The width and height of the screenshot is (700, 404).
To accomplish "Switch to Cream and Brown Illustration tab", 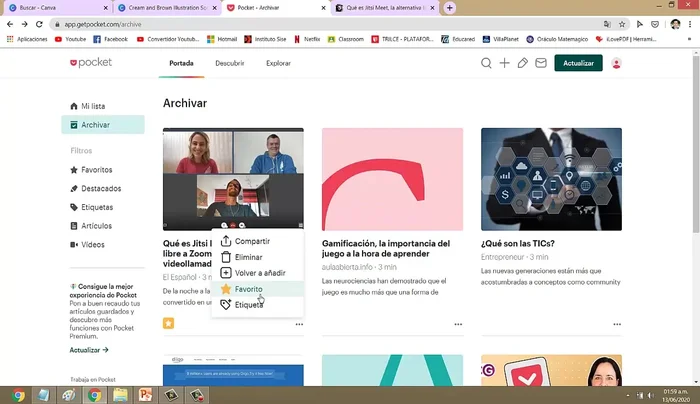I will click(x=167, y=8).
